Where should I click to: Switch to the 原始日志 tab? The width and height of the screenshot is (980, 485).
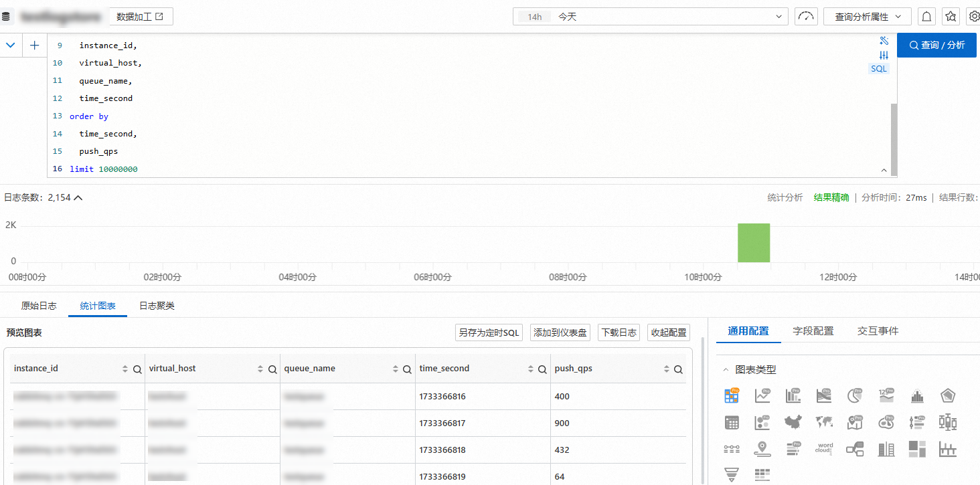(39, 306)
